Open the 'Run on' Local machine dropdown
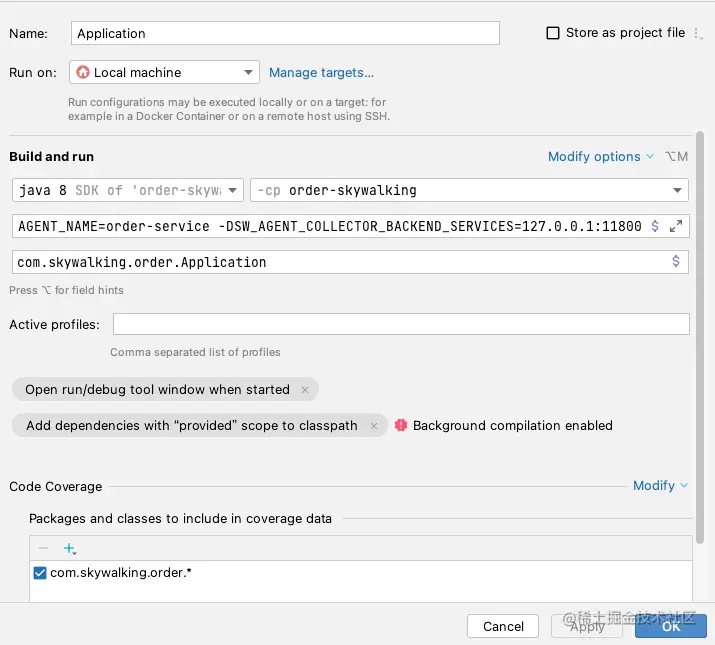 click(164, 72)
